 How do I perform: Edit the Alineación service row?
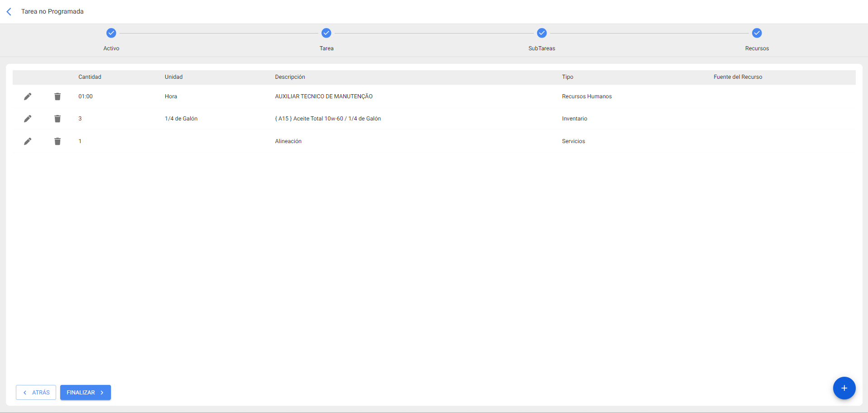(28, 141)
